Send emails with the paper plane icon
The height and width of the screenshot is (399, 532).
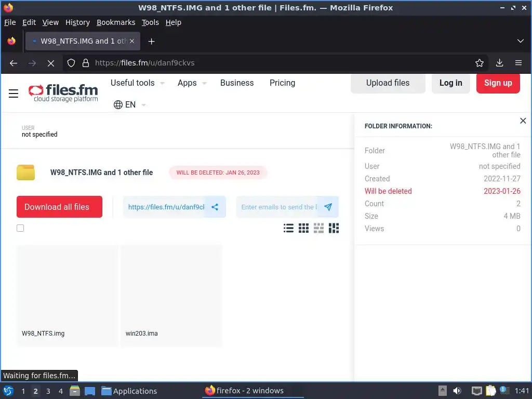328,207
